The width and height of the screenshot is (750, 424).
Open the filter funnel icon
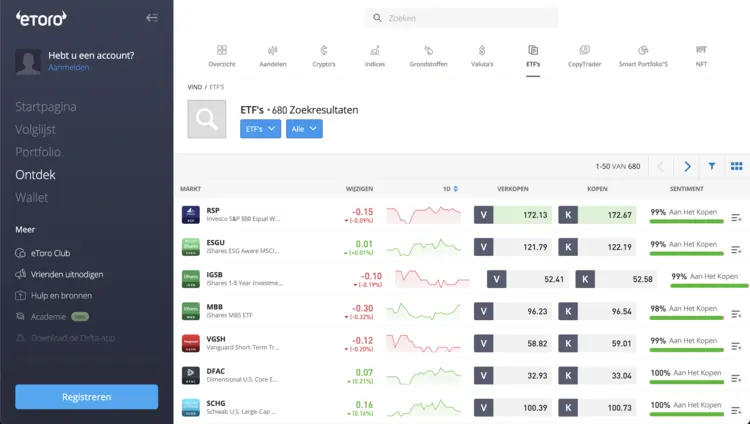click(712, 166)
